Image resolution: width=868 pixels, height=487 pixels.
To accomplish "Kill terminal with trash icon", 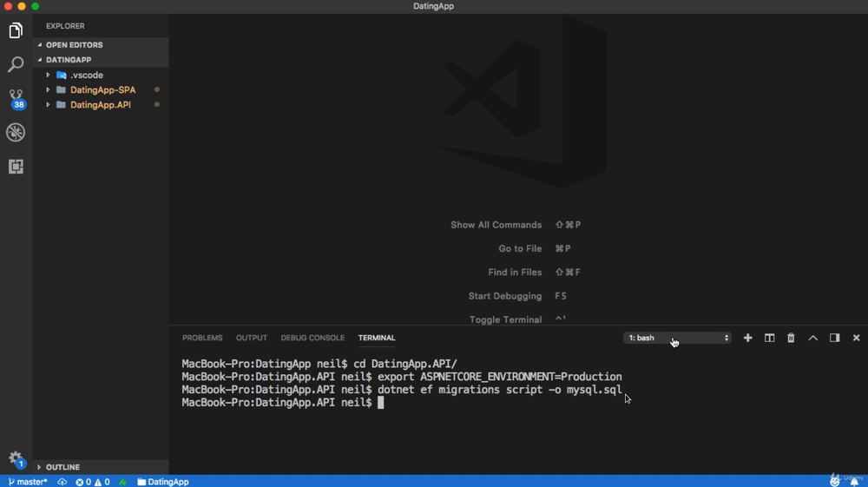I will coord(791,338).
